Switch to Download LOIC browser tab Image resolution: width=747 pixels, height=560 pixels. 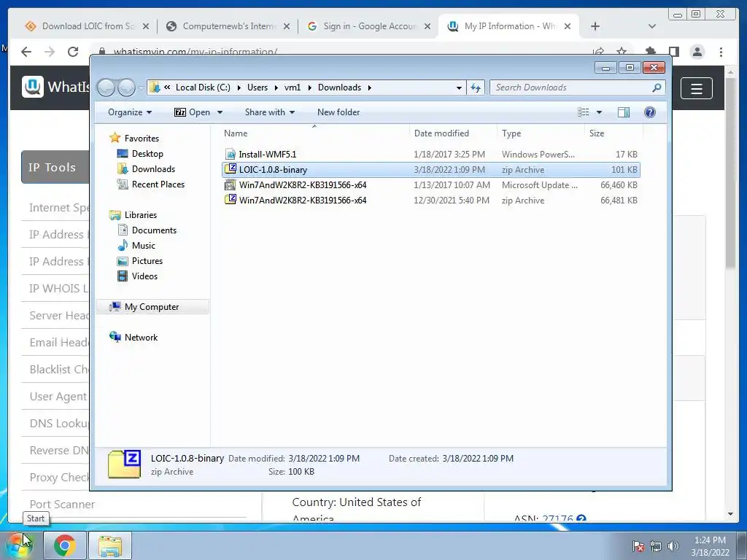88,26
